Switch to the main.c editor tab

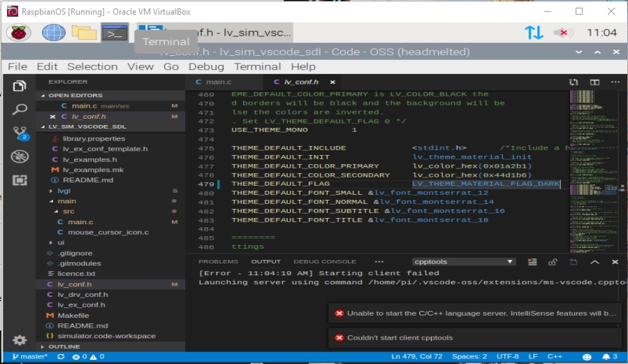tap(217, 82)
